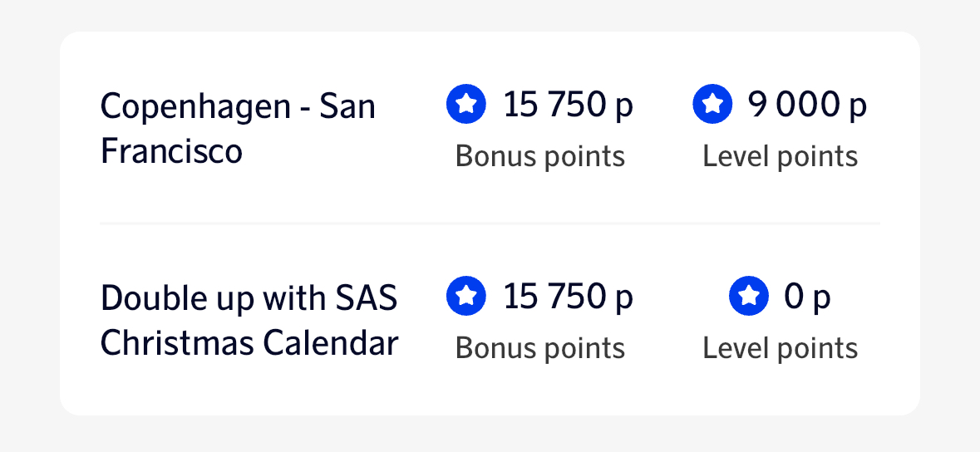Click the star icon beside 0 p

748,296
